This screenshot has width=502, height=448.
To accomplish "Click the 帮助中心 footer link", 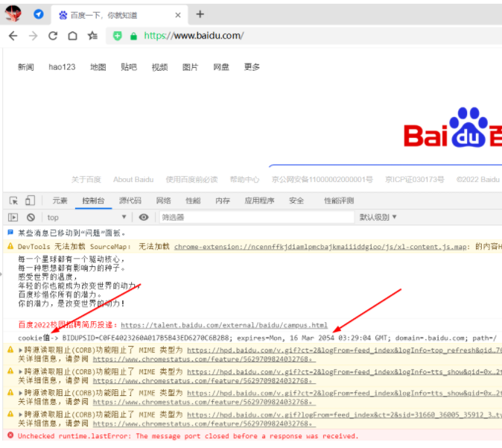I will (244, 180).
